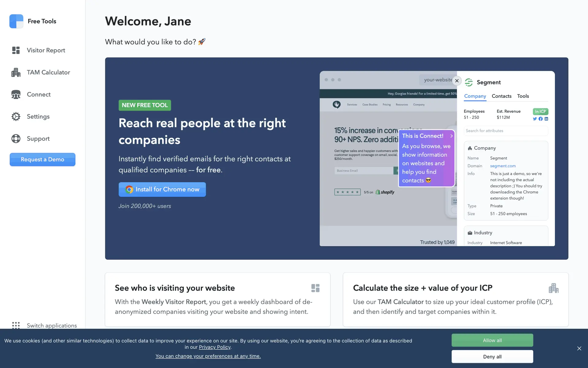
Task: Click the Support lifebuoy icon
Action: pyautogui.click(x=16, y=139)
